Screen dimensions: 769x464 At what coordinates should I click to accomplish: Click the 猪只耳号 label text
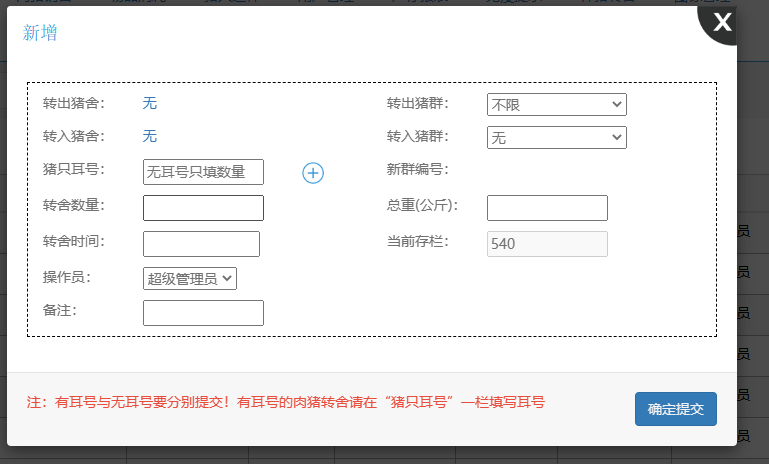click(74, 170)
